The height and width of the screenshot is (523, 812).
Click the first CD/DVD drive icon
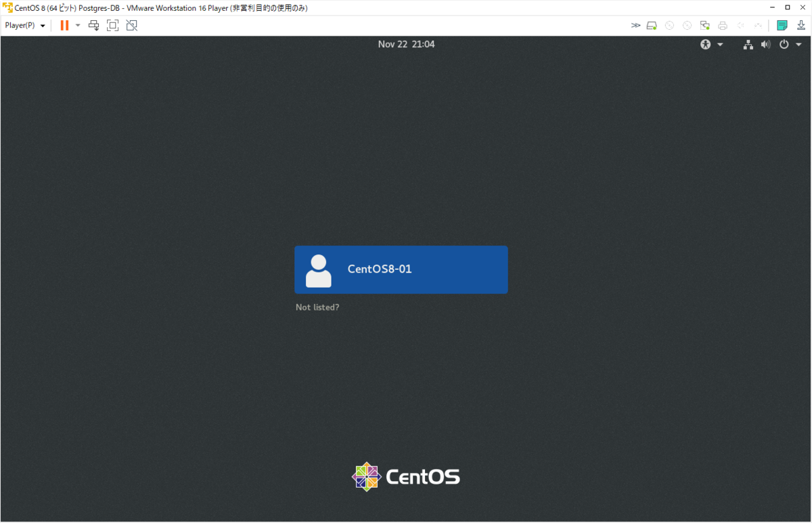[669, 26]
